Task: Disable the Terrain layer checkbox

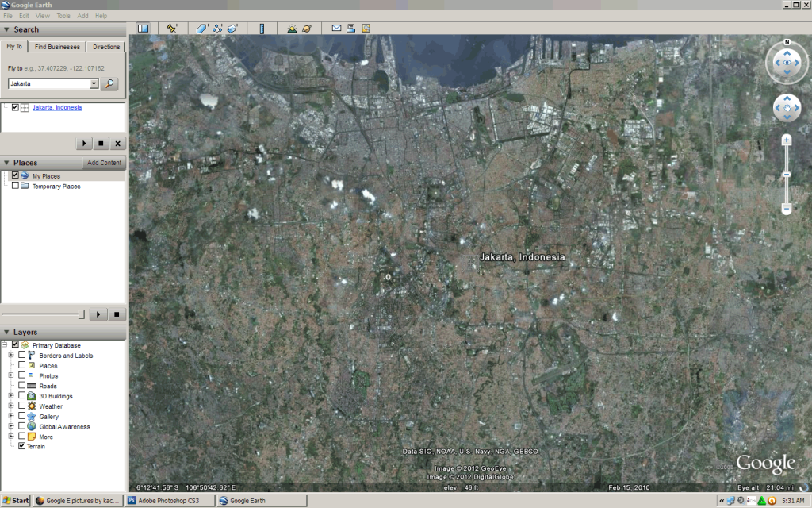Action: coord(21,446)
